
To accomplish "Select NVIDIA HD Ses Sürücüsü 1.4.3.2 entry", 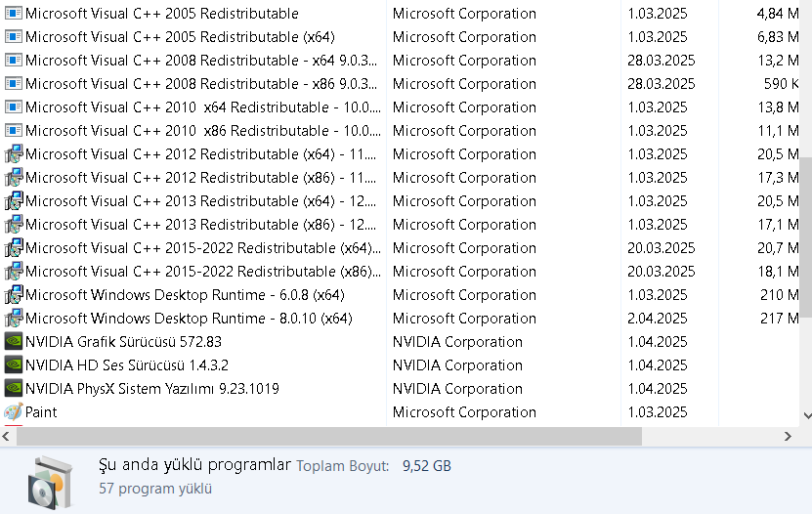I will 127,364.
